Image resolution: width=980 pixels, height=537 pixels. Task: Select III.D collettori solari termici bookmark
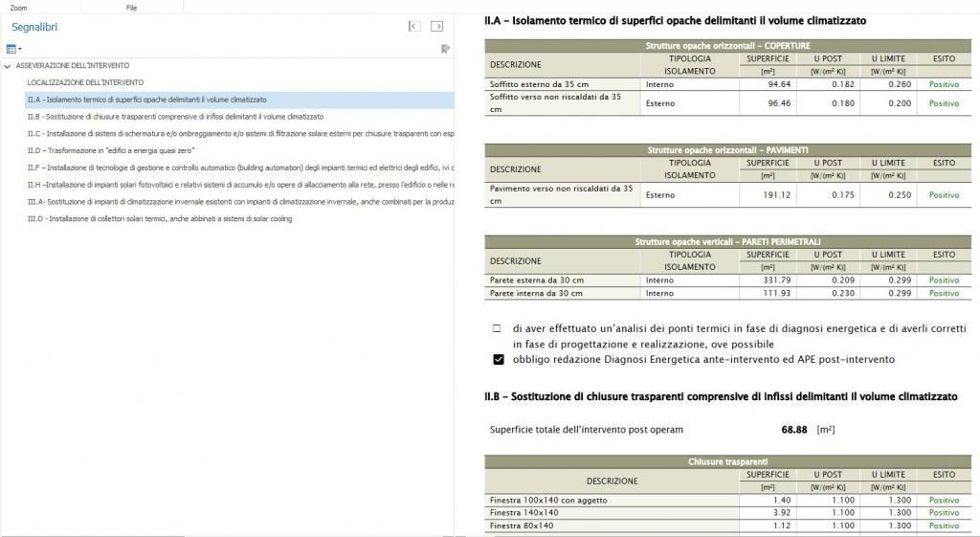coord(160,219)
